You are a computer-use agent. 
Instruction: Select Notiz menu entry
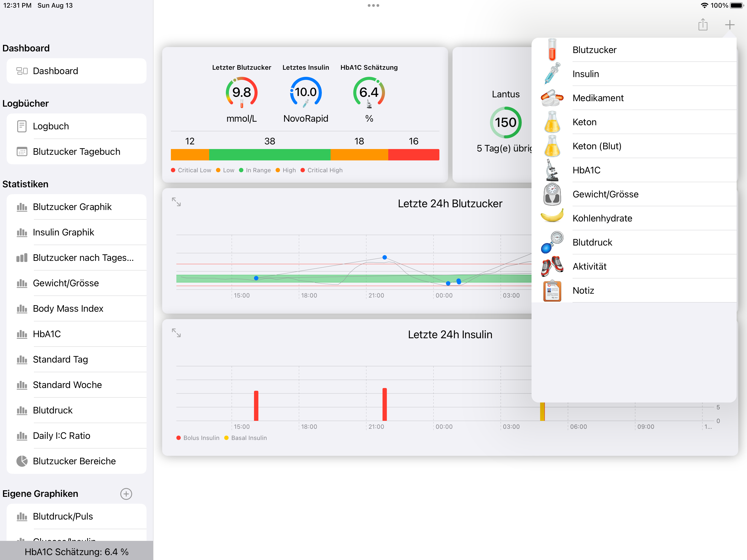[634, 290]
